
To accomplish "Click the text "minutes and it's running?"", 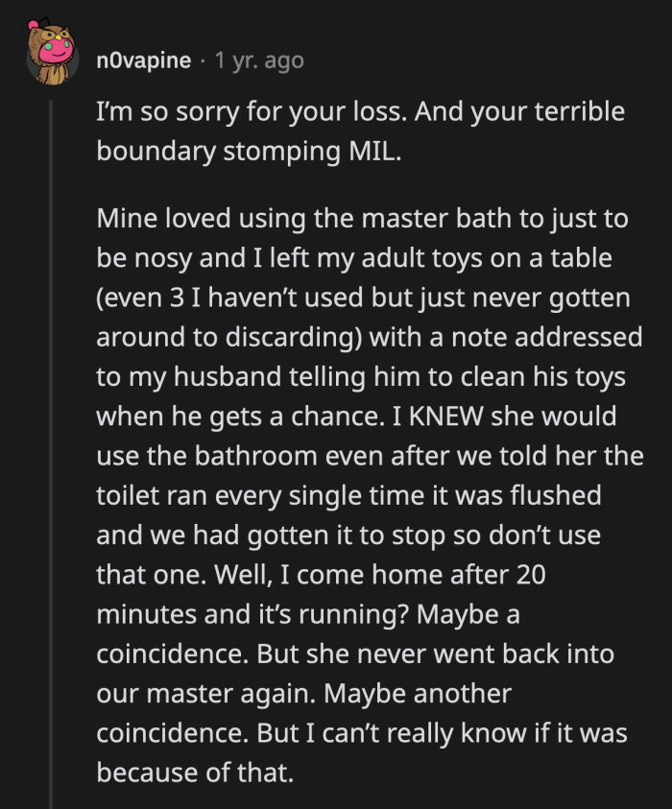I will [x=252, y=614].
